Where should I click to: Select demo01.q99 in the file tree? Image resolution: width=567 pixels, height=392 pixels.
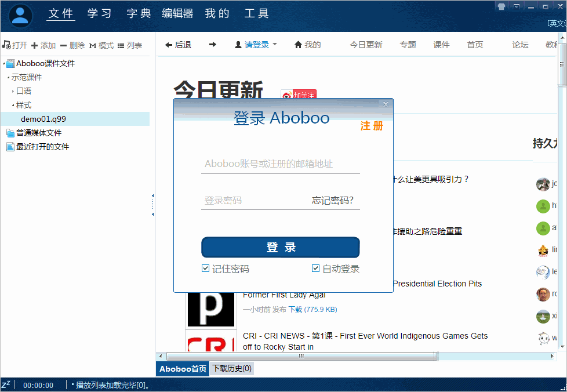click(75, 119)
